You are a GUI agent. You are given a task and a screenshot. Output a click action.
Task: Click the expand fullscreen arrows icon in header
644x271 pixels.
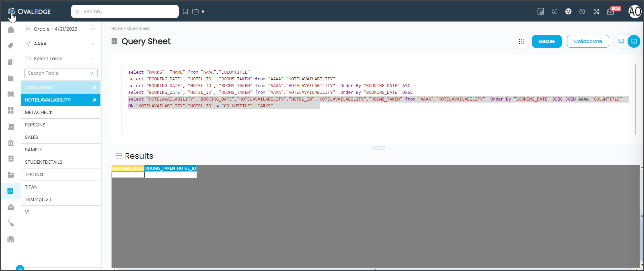pyautogui.click(x=596, y=11)
